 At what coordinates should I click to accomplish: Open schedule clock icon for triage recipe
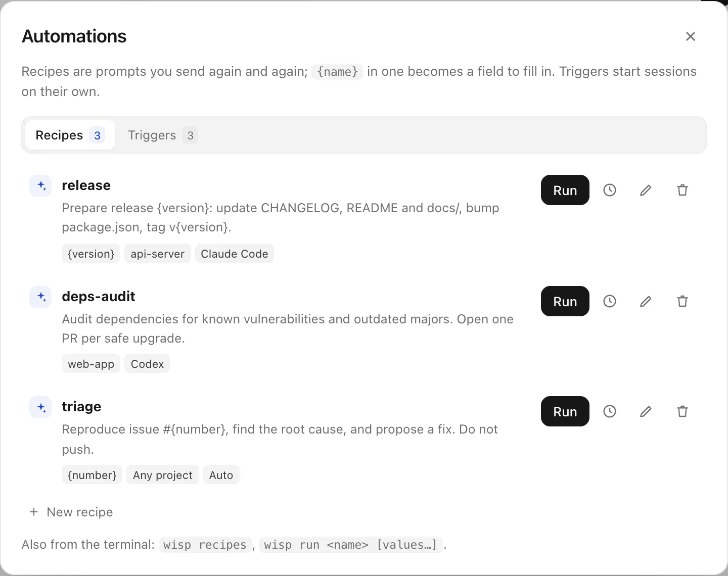click(x=610, y=411)
